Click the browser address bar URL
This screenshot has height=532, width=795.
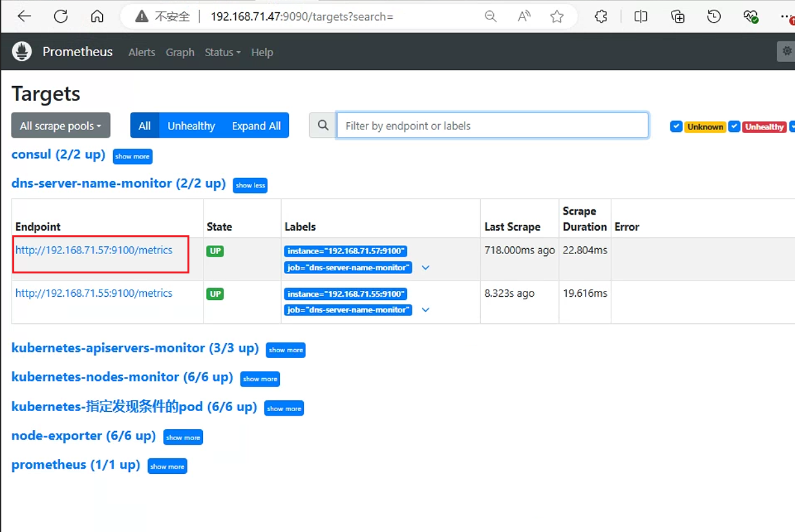tap(302, 17)
